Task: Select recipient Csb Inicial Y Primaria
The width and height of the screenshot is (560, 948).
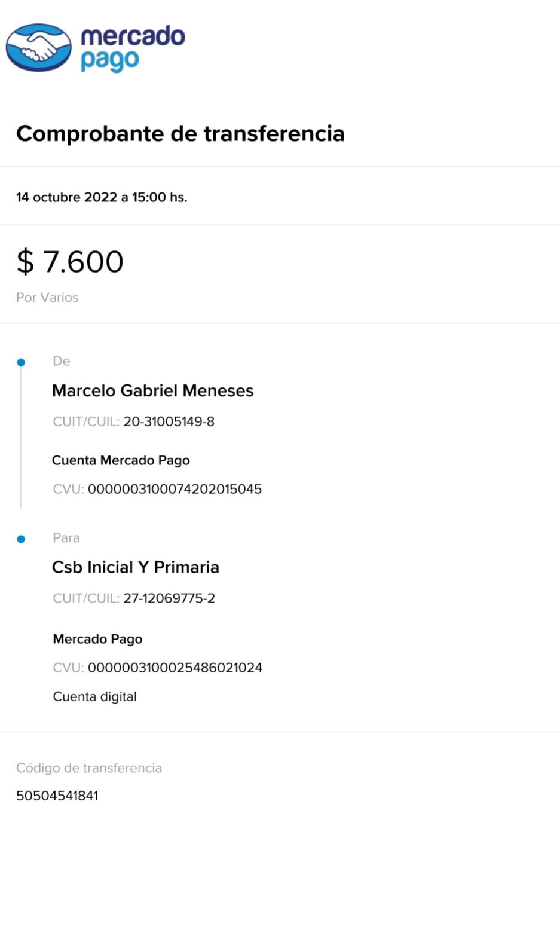Action: (136, 567)
